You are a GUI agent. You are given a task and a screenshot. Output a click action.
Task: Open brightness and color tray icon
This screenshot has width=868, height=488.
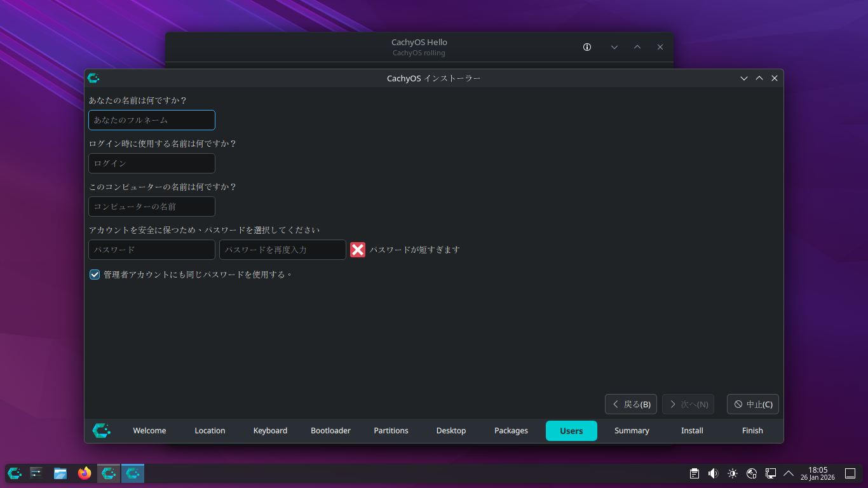coord(733,473)
